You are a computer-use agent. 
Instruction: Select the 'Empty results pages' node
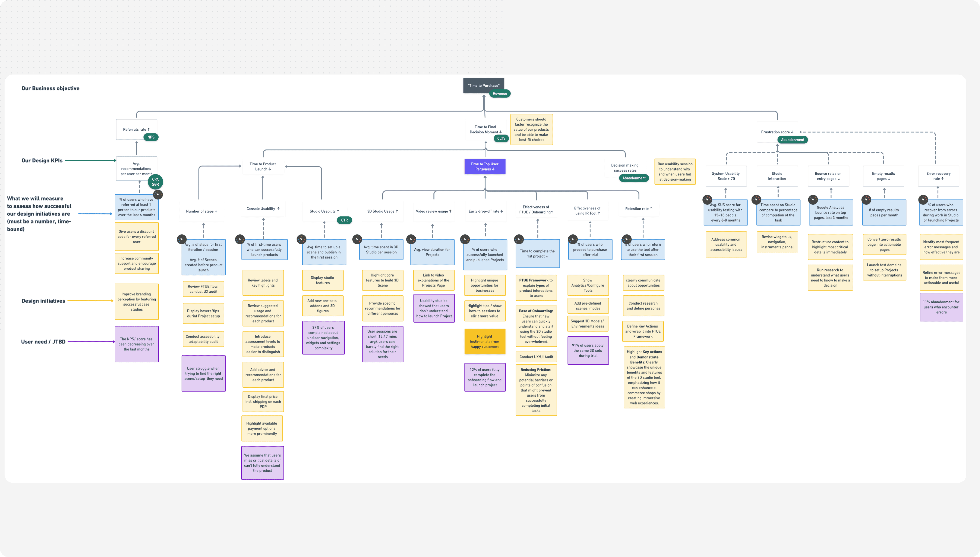click(x=884, y=176)
